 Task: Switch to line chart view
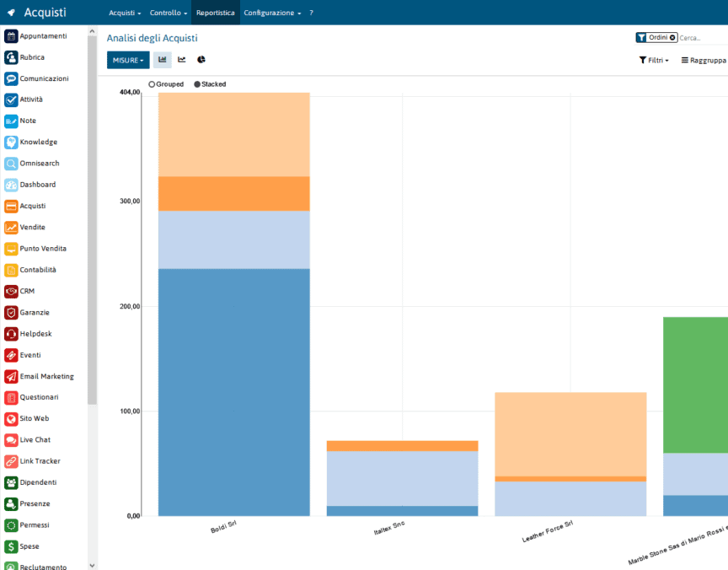click(182, 60)
